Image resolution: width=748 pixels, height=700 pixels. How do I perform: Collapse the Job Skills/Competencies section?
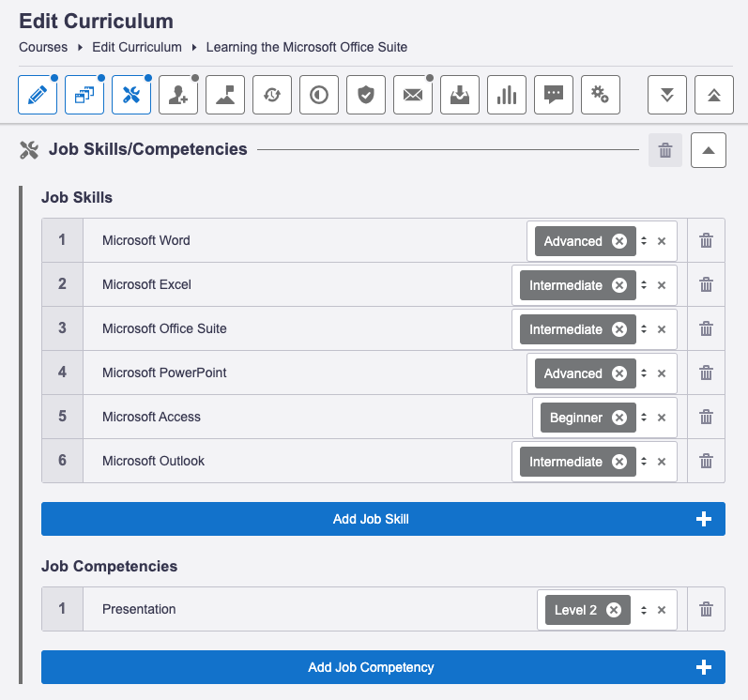(709, 150)
